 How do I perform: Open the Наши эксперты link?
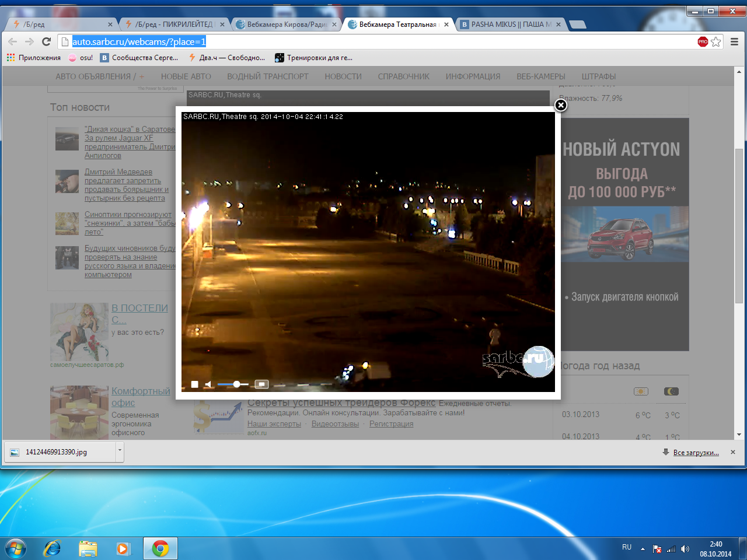[x=274, y=424]
